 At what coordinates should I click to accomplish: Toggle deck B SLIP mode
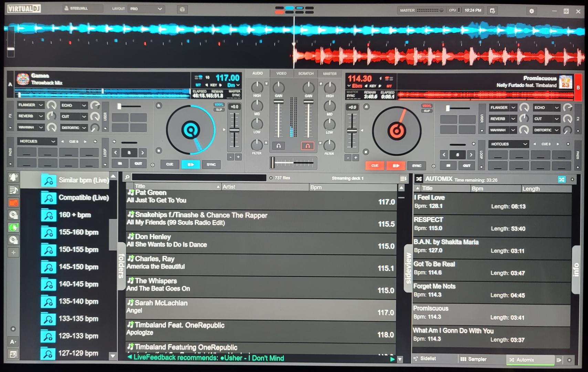[427, 111]
